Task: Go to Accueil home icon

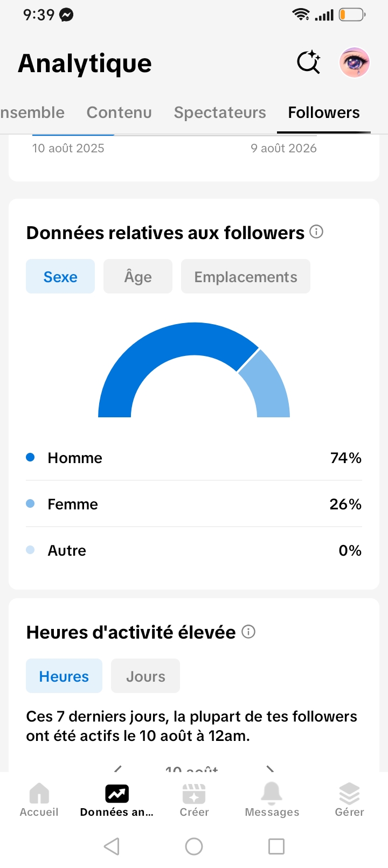Action: pos(39,794)
